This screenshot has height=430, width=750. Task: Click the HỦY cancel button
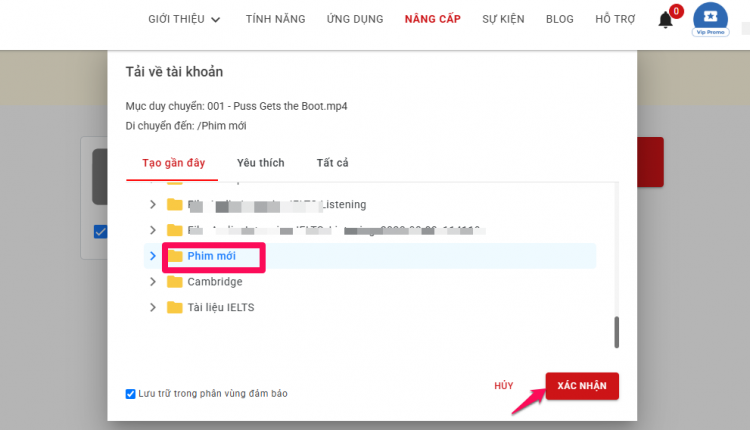point(504,386)
